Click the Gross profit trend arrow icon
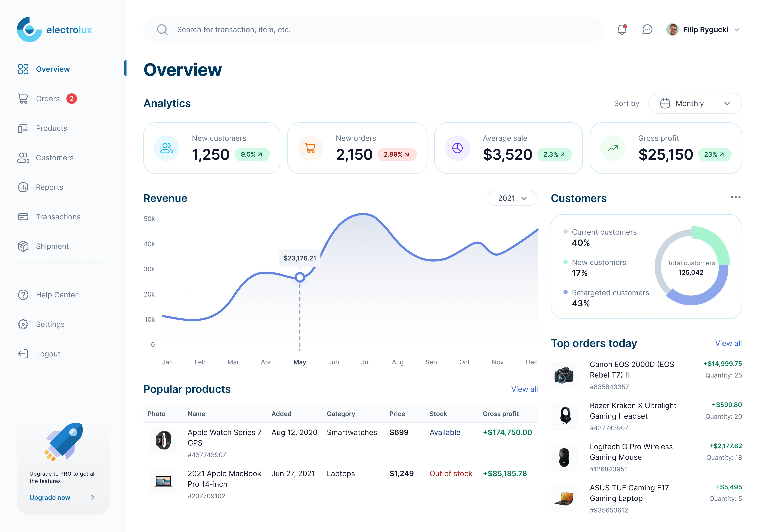The image size is (759, 532). coord(612,148)
